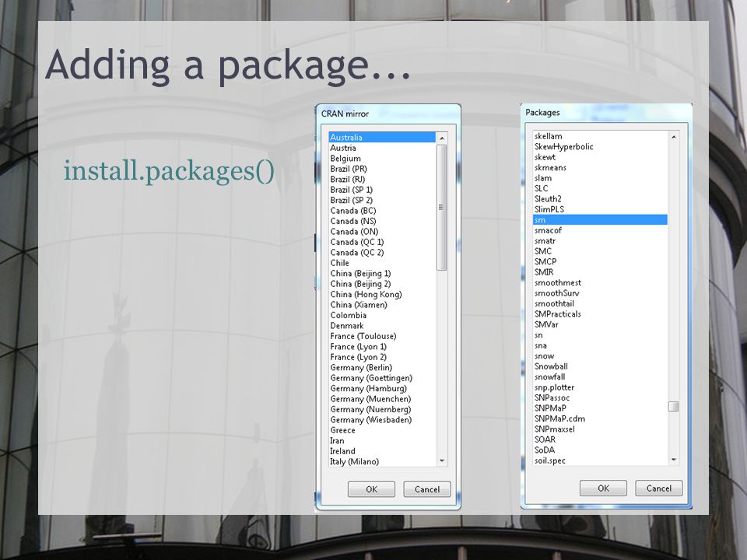Click OK in the CRAN mirror dialog
The height and width of the screenshot is (560, 747).
pyautogui.click(x=371, y=489)
